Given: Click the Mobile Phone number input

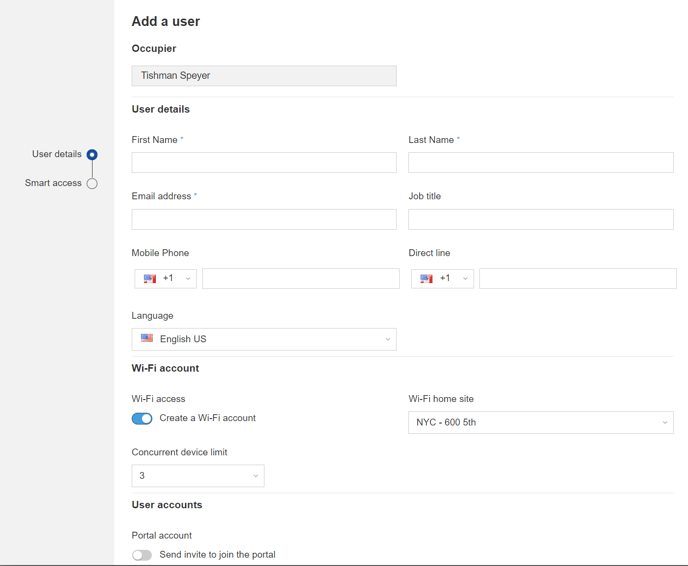Looking at the screenshot, I should pyautogui.click(x=300, y=279).
